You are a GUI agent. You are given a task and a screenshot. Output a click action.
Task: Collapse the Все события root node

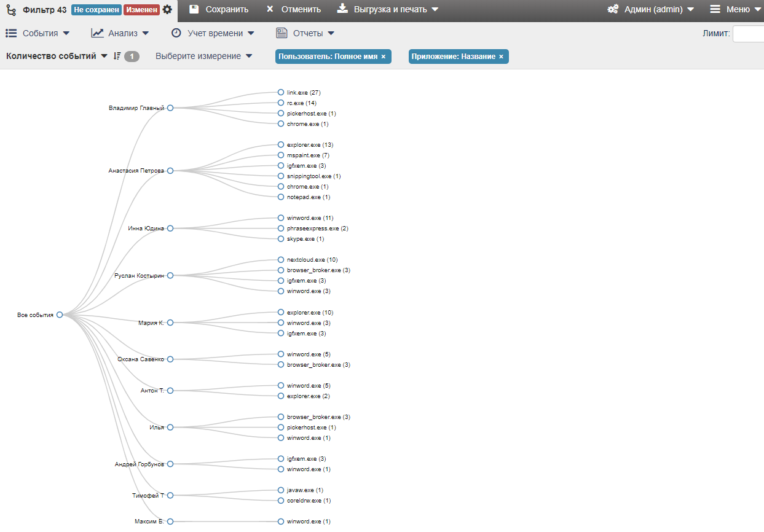(60, 315)
